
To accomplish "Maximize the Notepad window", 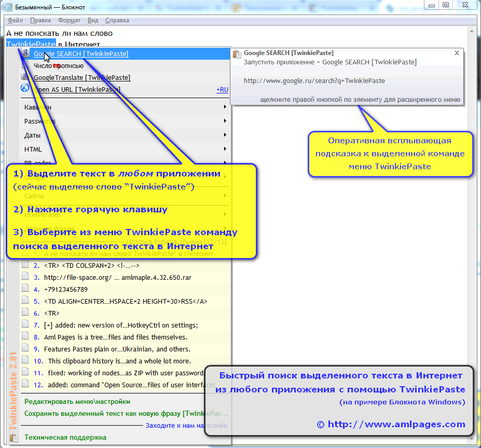I will coord(446,5).
